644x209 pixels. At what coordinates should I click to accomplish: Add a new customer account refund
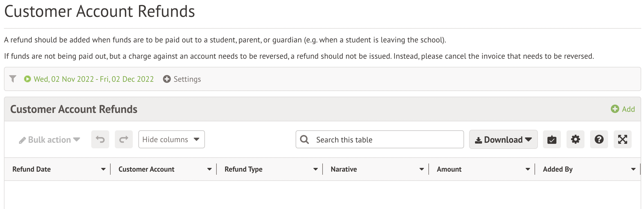pyautogui.click(x=623, y=109)
